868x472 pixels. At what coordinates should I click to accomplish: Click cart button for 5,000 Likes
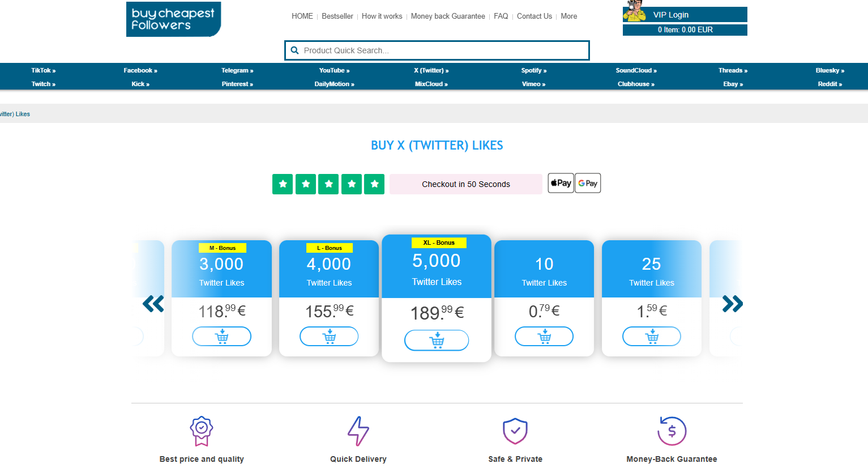(437, 341)
